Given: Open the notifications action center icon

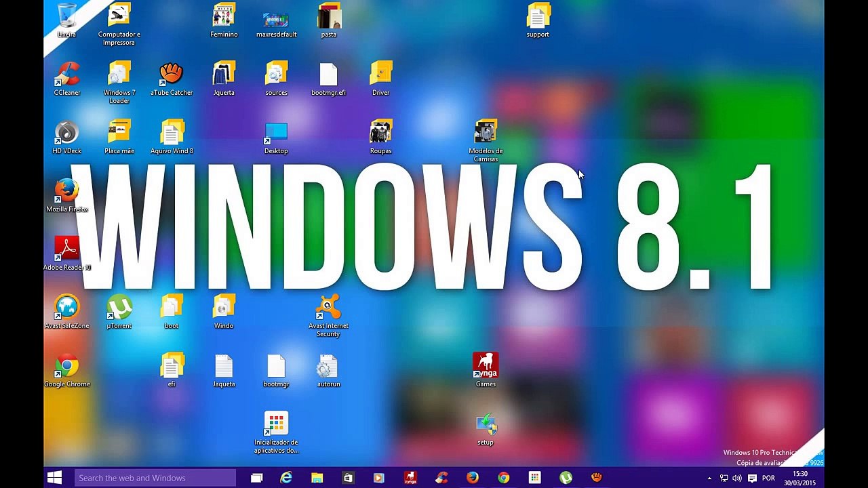Looking at the screenshot, I should tap(752, 478).
